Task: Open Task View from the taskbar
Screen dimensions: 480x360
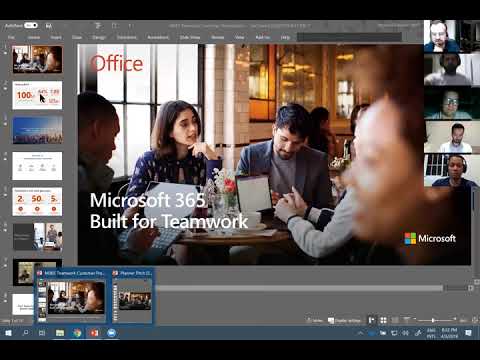Action: click(x=42, y=333)
